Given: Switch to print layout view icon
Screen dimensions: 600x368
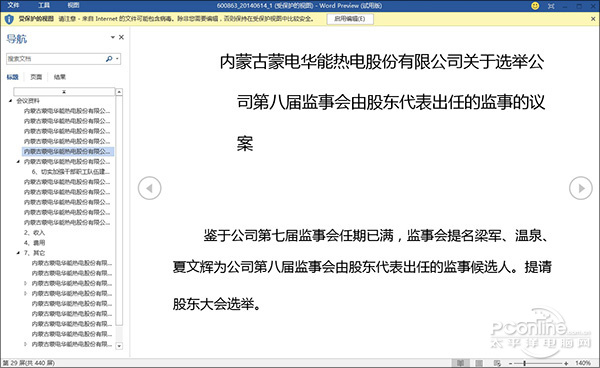Looking at the screenshot, I should [x=479, y=363].
